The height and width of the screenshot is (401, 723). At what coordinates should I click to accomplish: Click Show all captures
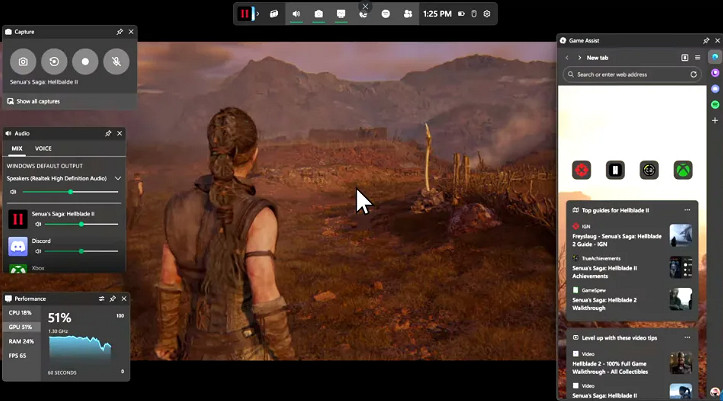(x=37, y=101)
